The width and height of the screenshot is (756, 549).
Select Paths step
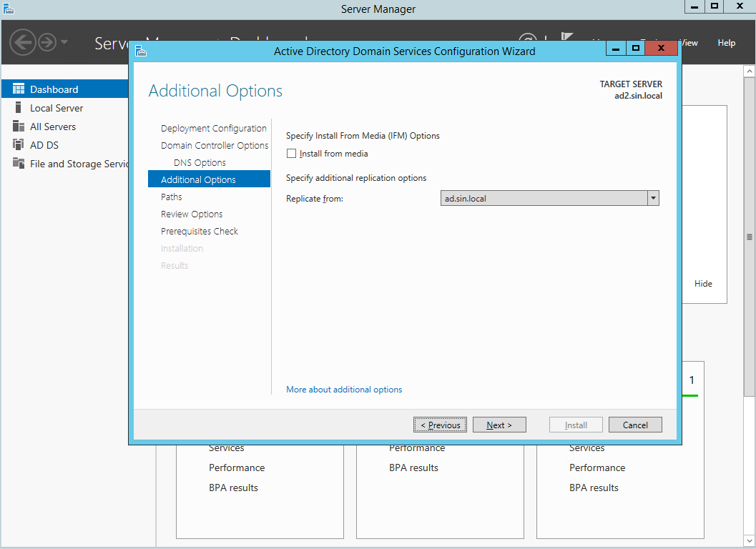[x=171, y=197]
